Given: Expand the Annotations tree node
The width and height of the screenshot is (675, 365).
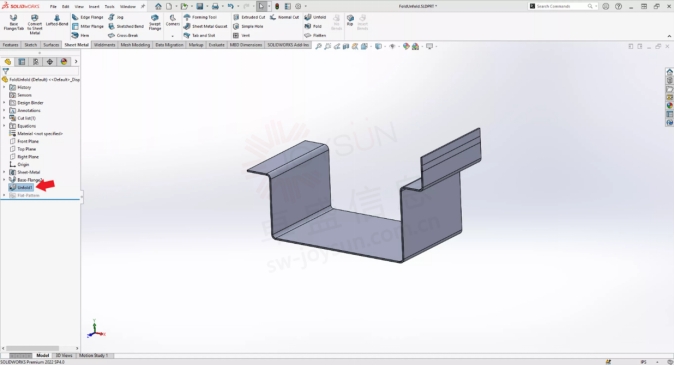Looking at the screenshot, I should pyautogui.click(x=4, y=110).
